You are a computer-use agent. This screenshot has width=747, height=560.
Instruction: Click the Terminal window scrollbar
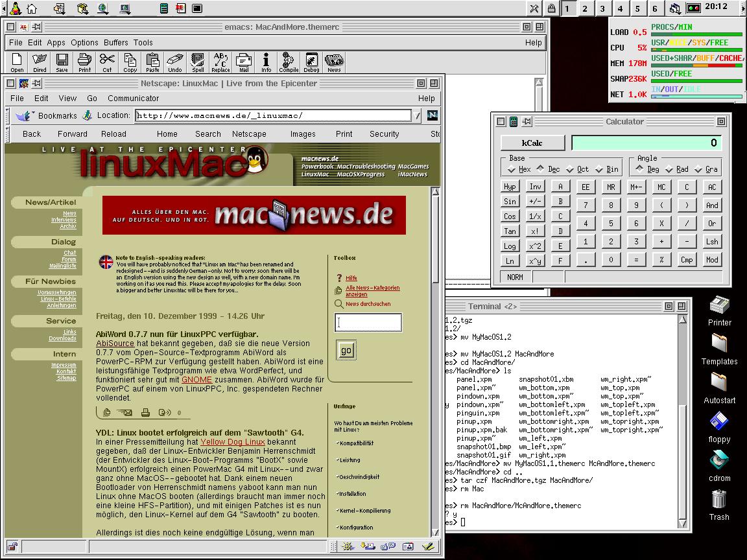pyautogui.click(x=683, y=421)
